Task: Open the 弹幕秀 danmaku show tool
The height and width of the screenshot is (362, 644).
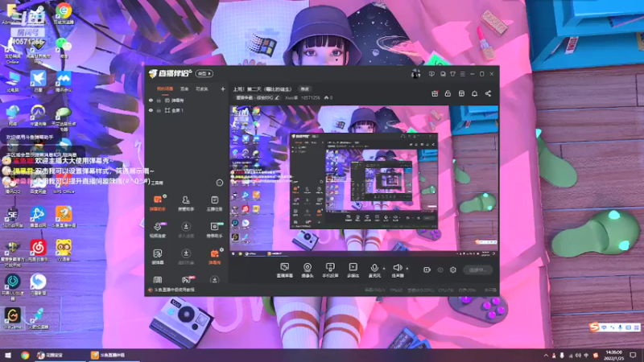Action: 214,257
